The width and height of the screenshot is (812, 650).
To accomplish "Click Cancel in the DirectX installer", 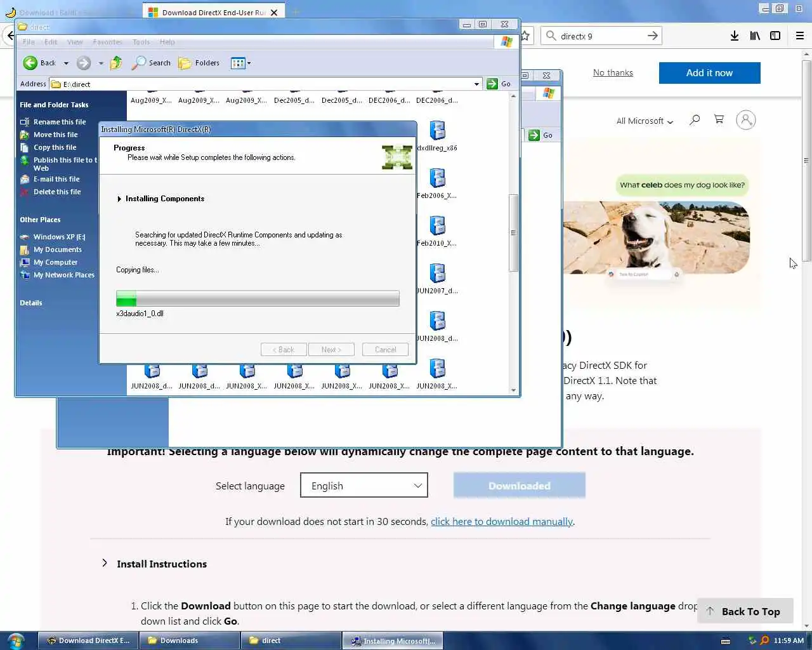I will coord(385,350).
